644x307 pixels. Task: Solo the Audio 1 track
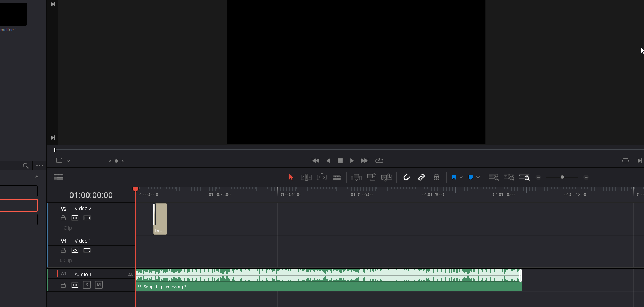87,285
